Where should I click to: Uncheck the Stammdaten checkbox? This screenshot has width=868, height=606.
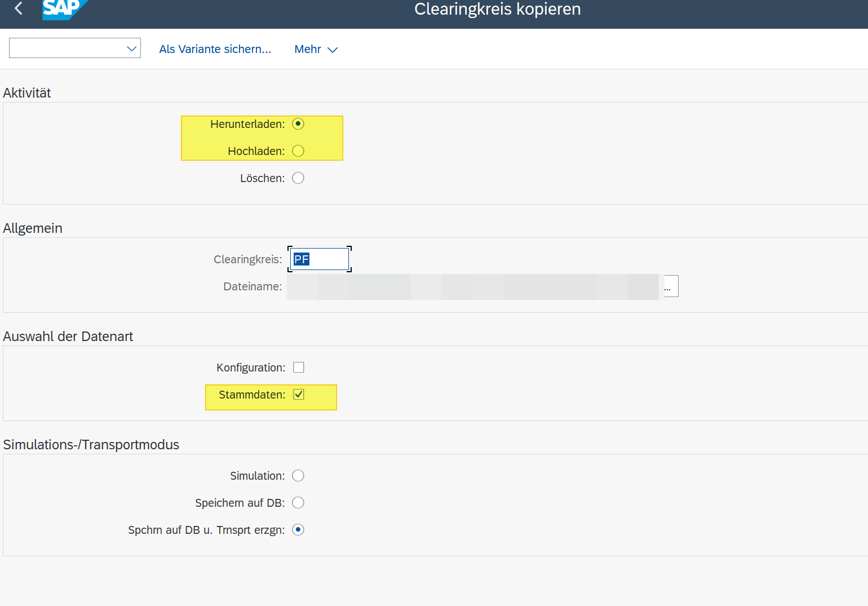[299, 395]
